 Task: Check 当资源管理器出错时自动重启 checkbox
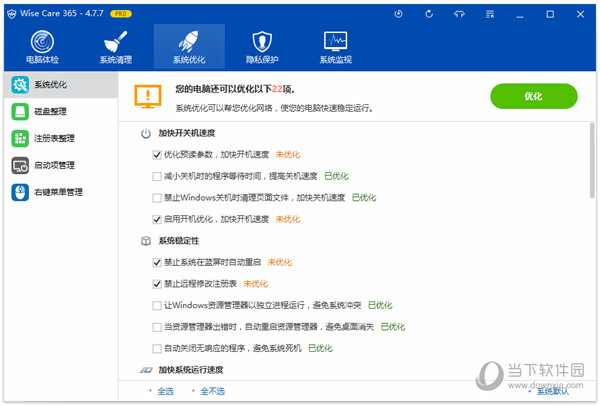pyautogui.click(x=157, y=327)
